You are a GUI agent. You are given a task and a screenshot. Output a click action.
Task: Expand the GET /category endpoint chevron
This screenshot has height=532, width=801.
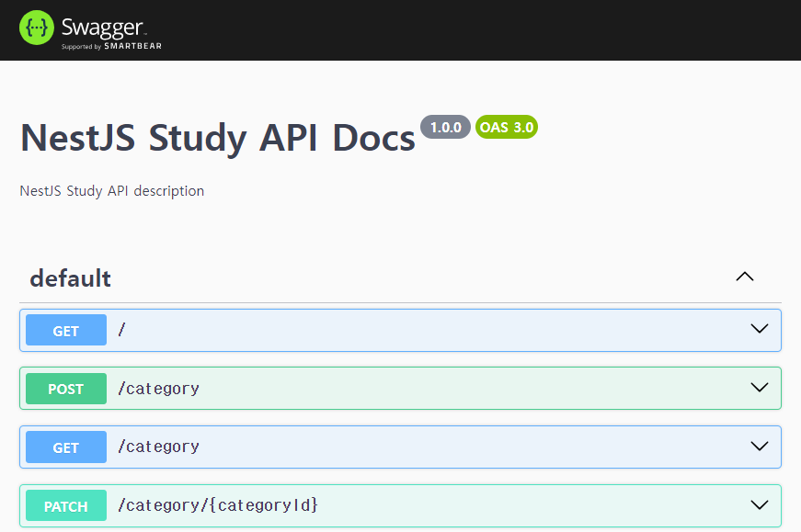tap(760, 447)
